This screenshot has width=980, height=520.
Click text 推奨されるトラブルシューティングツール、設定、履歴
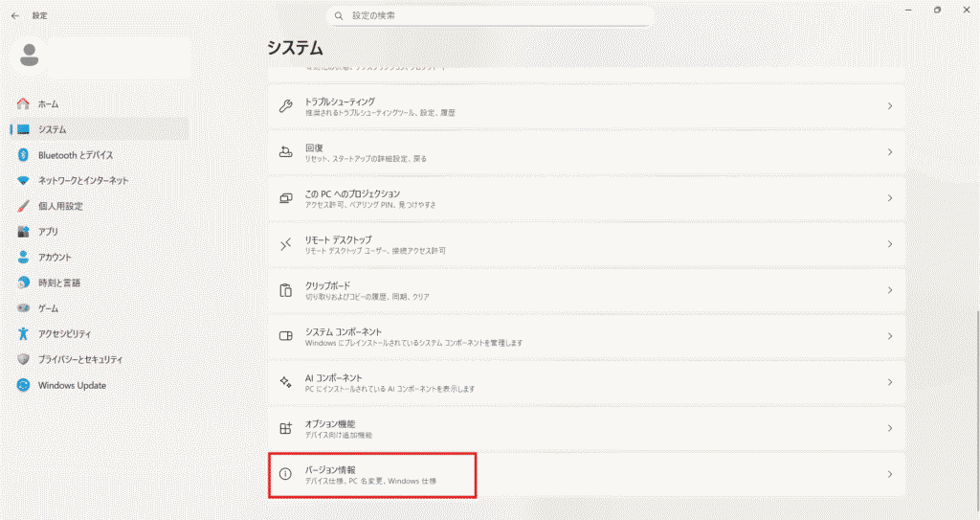click(x=380, y=113)
